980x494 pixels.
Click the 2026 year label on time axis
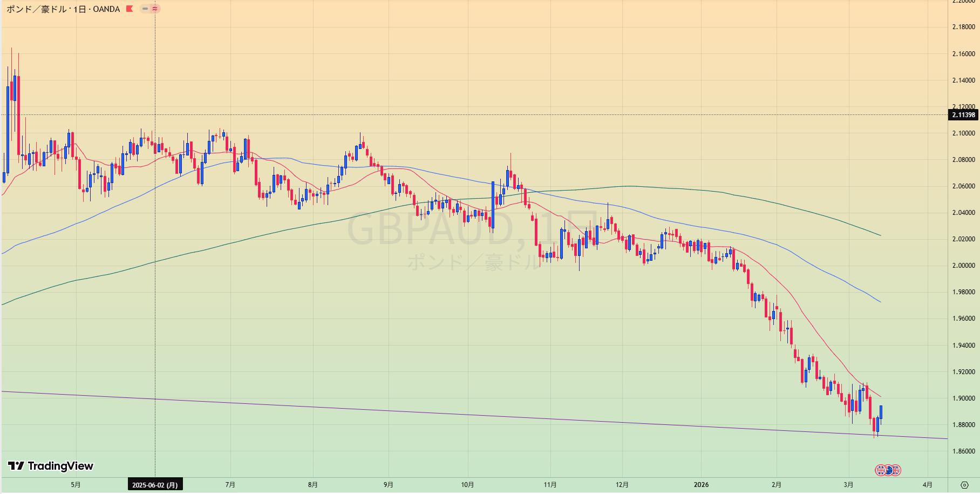(x=701, y=485)
